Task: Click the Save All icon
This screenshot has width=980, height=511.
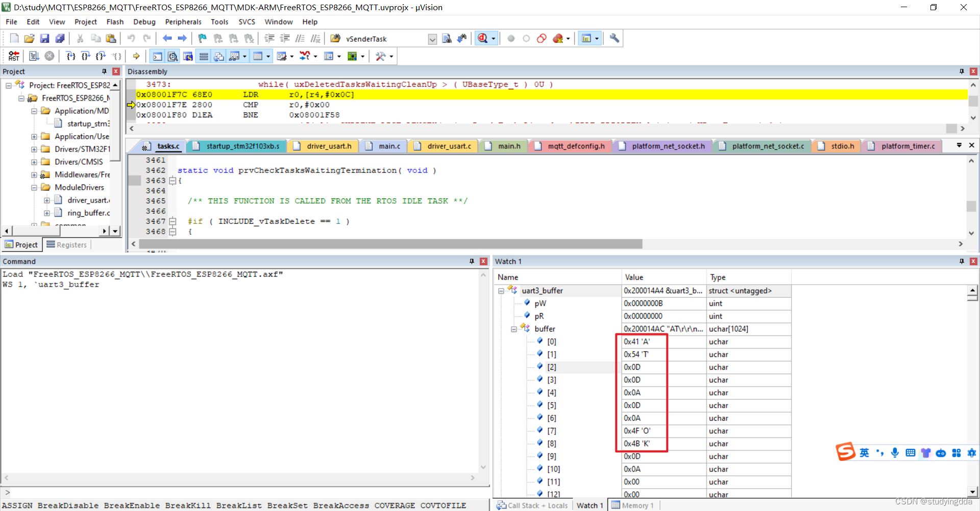Action: click(x=60, y=38)
